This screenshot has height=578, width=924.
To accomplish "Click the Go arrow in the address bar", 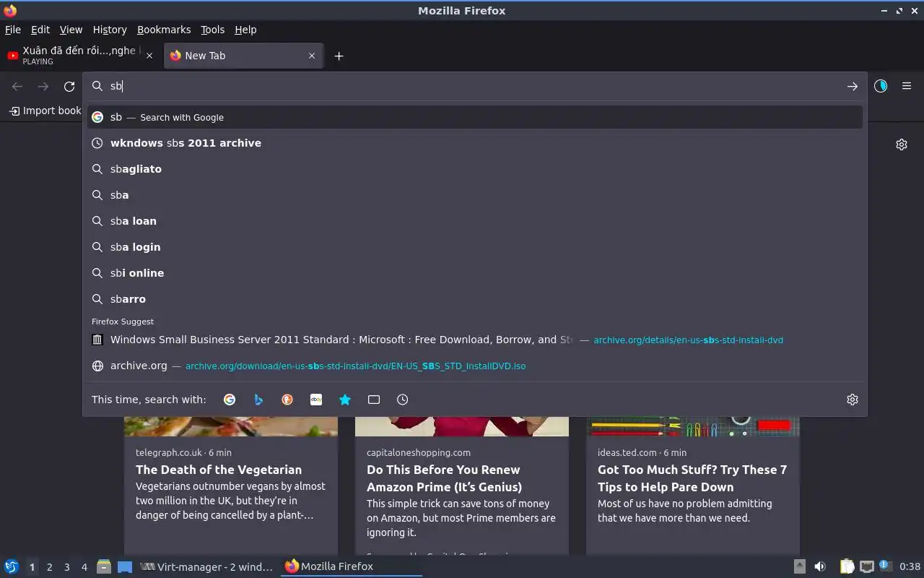I will (853, 86).
